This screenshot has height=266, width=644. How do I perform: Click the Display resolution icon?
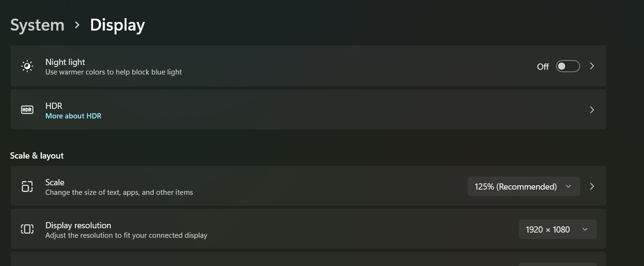pyautogui.click(x=27, y=229)
